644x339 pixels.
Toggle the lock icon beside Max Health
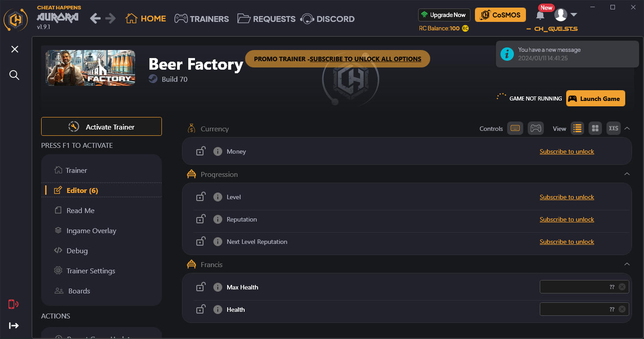point(200,287)
